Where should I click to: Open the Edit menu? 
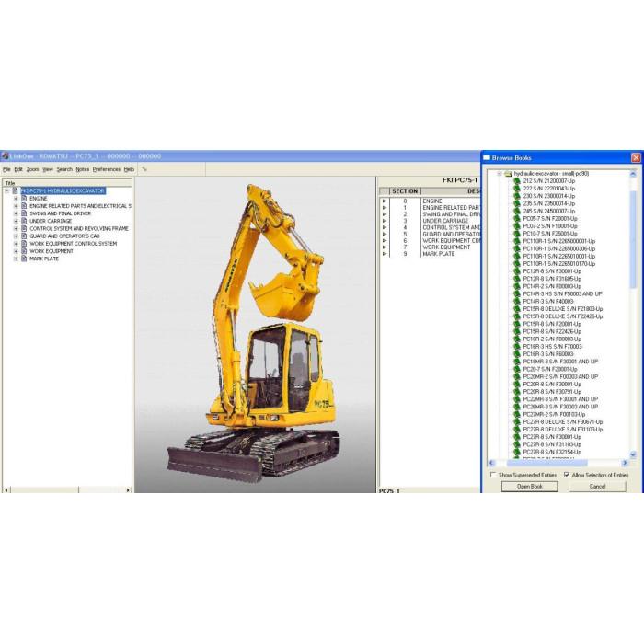click(x=18, y=169)
